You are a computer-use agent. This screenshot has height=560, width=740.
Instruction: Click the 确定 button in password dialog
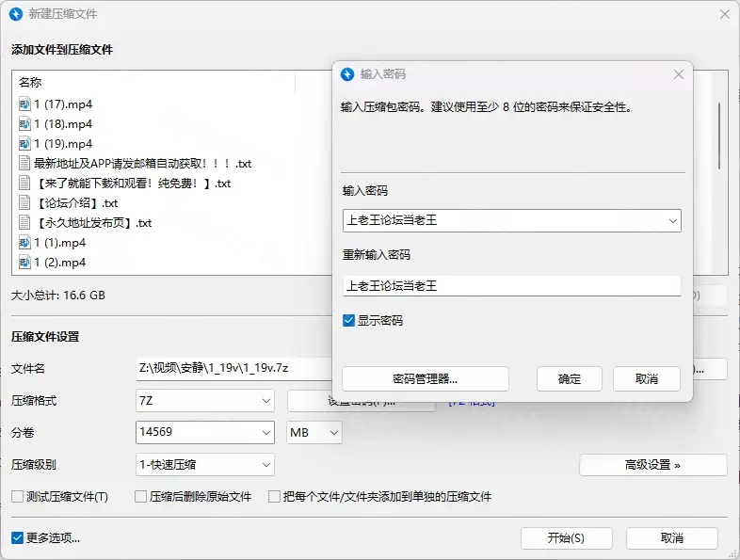pos(570,378)
